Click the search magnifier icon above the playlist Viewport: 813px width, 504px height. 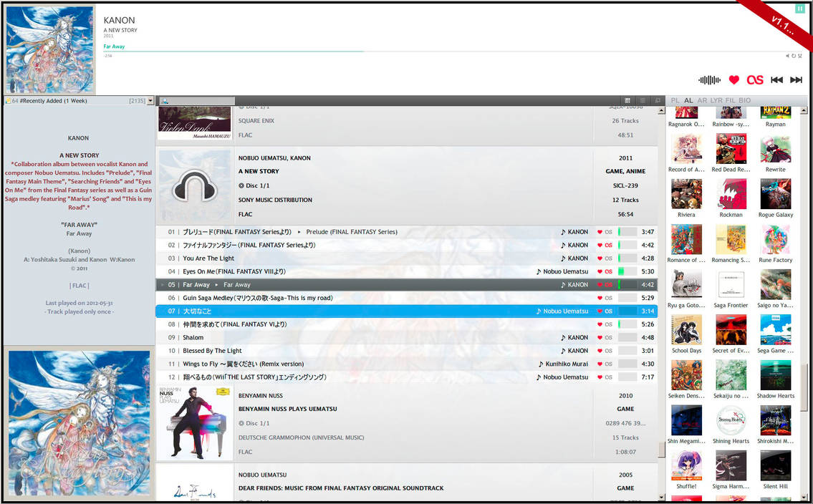click(x=165, y=100)
